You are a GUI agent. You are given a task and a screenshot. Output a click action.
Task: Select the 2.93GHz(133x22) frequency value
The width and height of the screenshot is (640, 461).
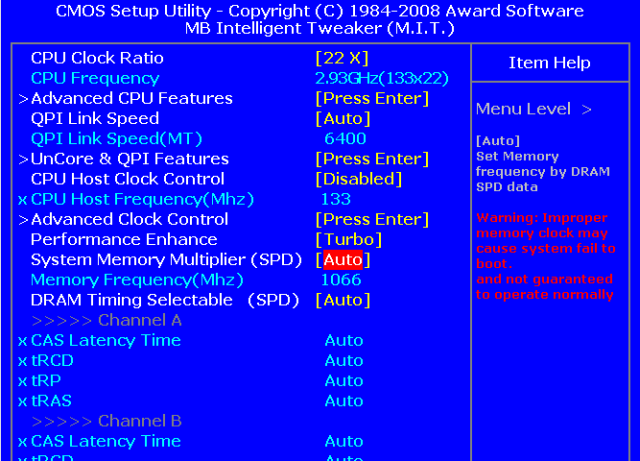pyautogui.click(x=382, y=78)
